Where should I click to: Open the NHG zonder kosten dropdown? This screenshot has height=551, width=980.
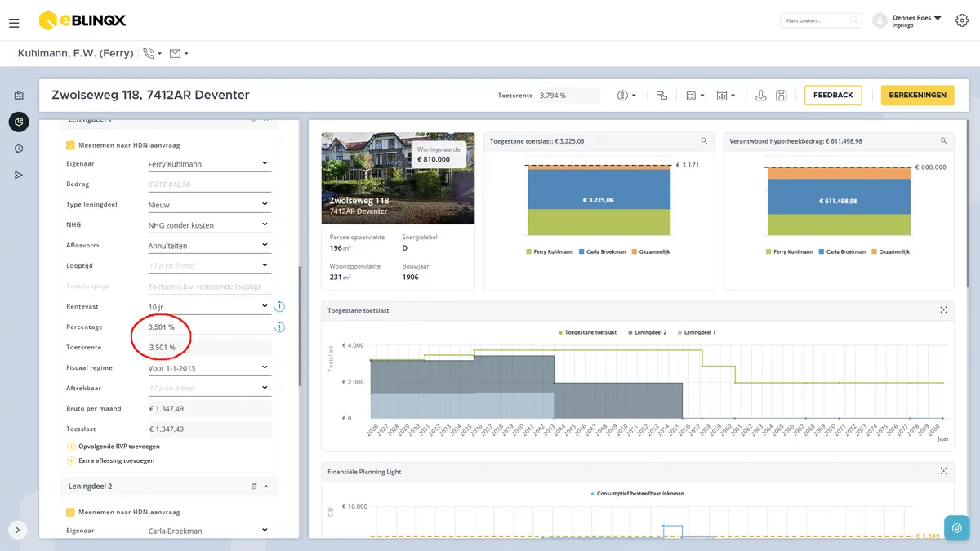(x=208, y=224)
